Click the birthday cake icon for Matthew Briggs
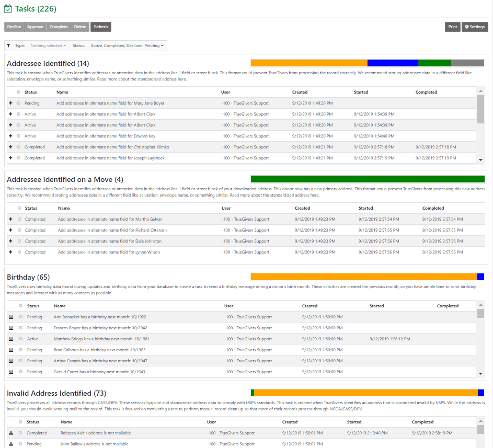The height and width of the screenshot is (448, 493). coord(10,339)
